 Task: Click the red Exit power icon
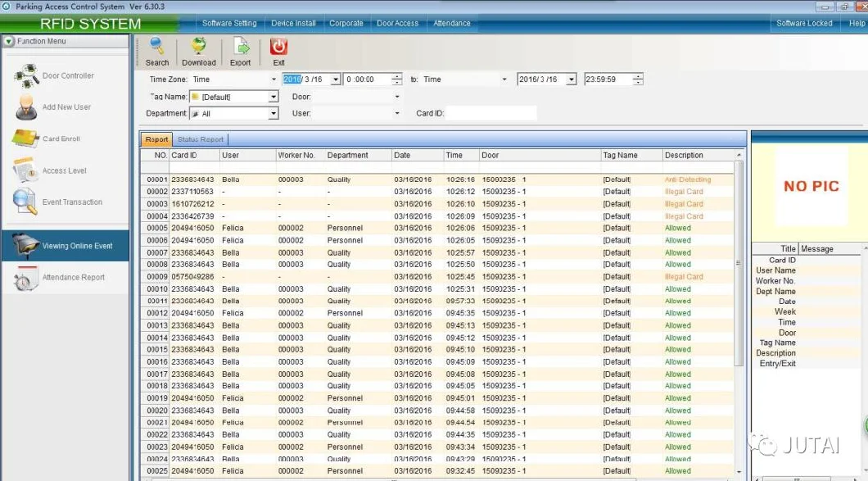tap(278, 46)
